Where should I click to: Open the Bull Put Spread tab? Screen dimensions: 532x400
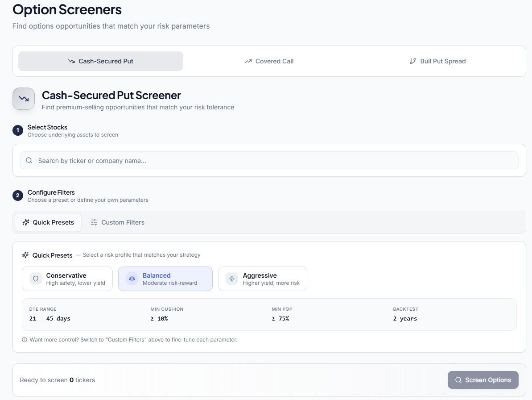tap(437, 61)
